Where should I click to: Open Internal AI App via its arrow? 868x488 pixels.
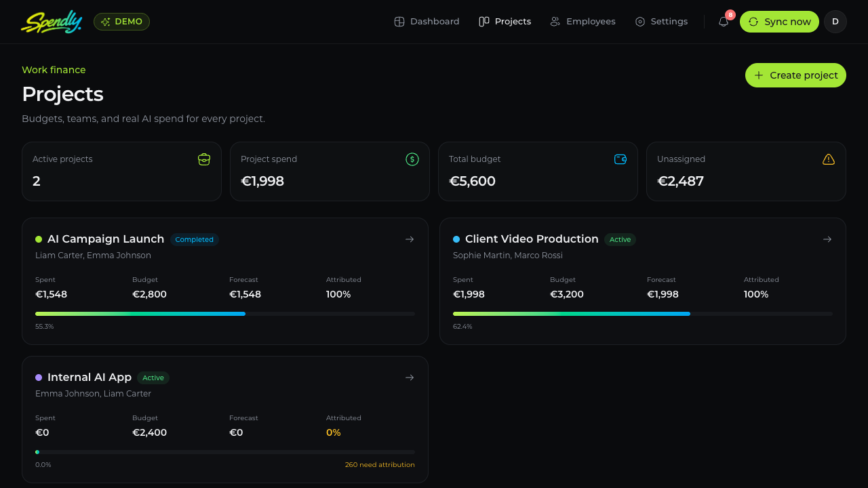(410, 378)
